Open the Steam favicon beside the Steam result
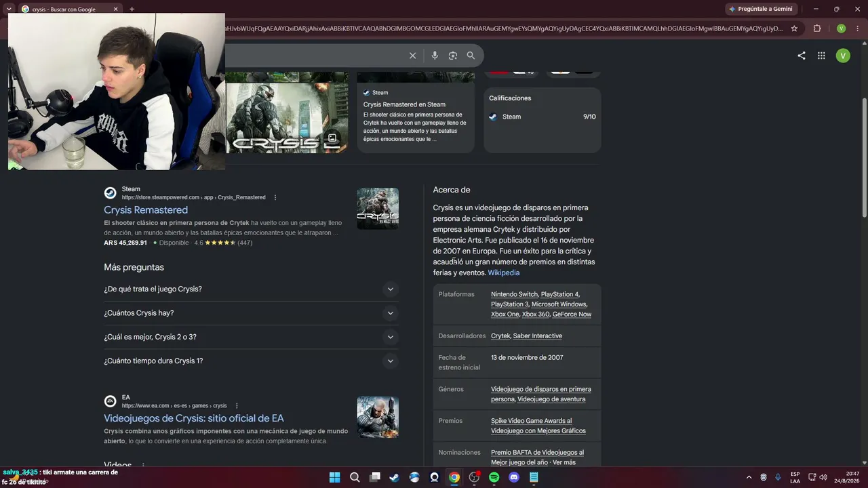Screen dimensions: 868x488 (x=110, y=193)
